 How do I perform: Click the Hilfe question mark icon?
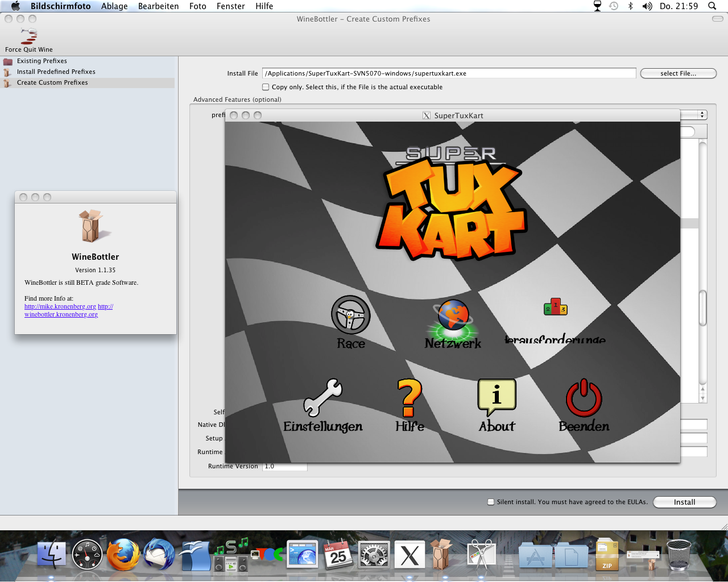tap(409, 398)
